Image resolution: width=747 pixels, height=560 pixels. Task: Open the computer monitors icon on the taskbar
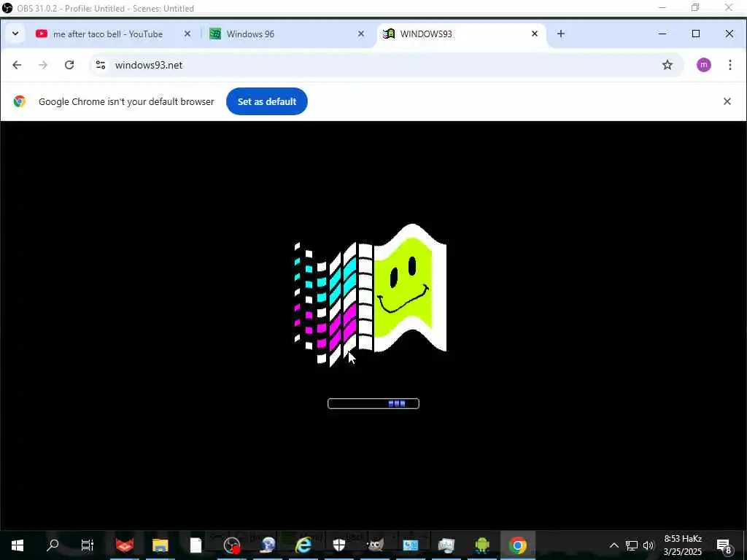pyautogui.click(x=446, y=545)
